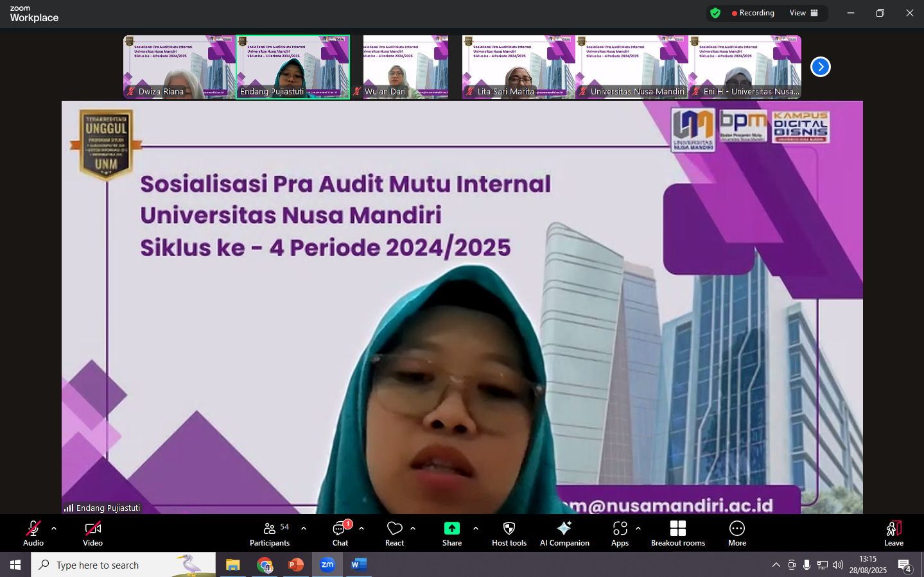
Task: Select Dwiza Riana's video thumbnail
Action: tap(180, 67)
